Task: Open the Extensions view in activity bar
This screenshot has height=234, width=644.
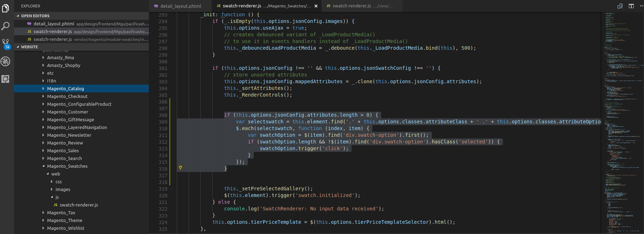Action: (6, 79)
